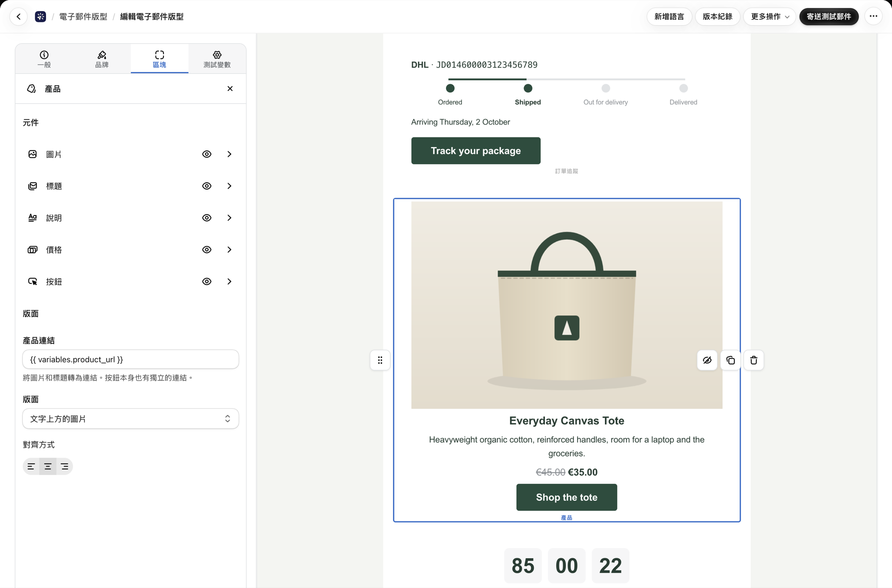Click the Track your package button
Viewport: 892px width, 588px height.
click(x=476, y=151)
